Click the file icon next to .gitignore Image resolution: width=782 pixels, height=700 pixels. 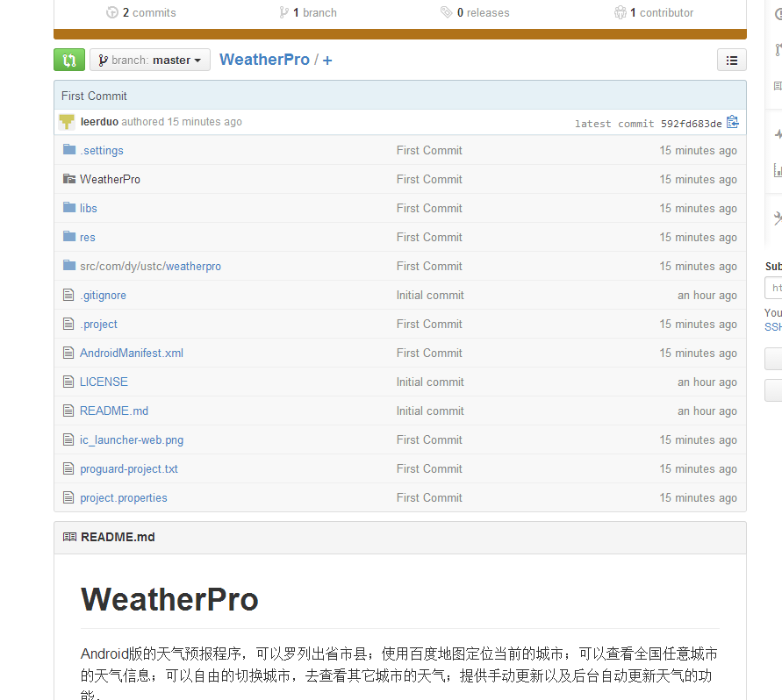pos(68,295)
